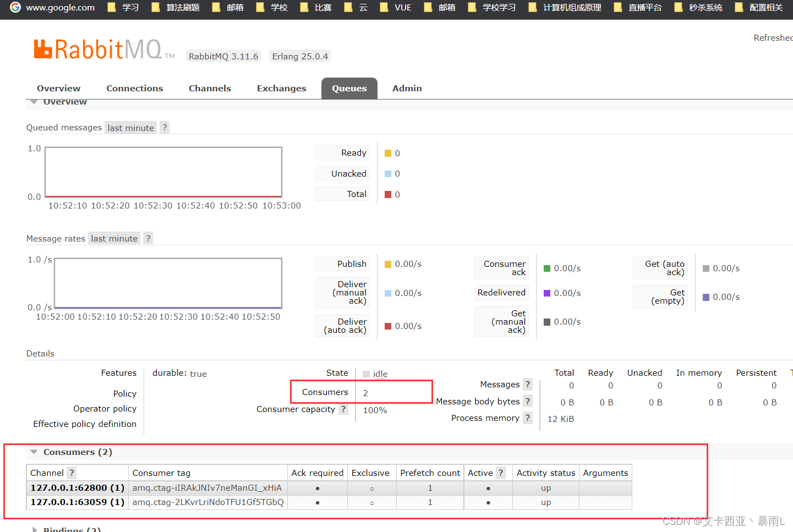This screenshot has height=532, width=793.
Task: Open the 秒杀系统 bookmark folder
Action: (x=698, y=7)
